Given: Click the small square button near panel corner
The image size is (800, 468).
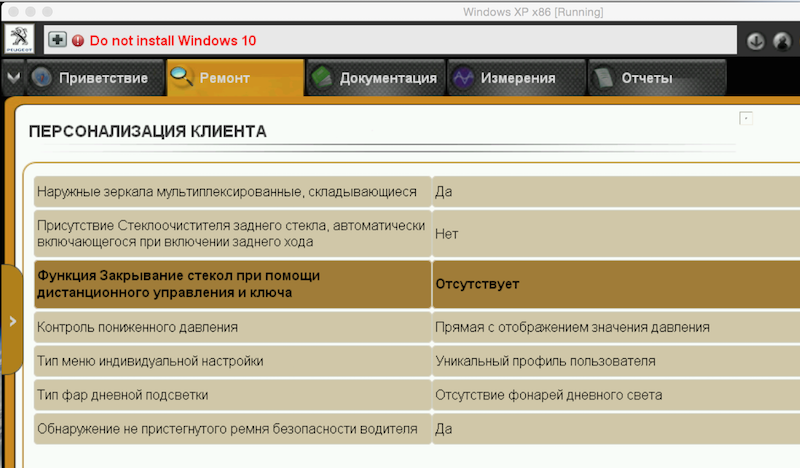Looking at the screenshot, I should 746,118.
